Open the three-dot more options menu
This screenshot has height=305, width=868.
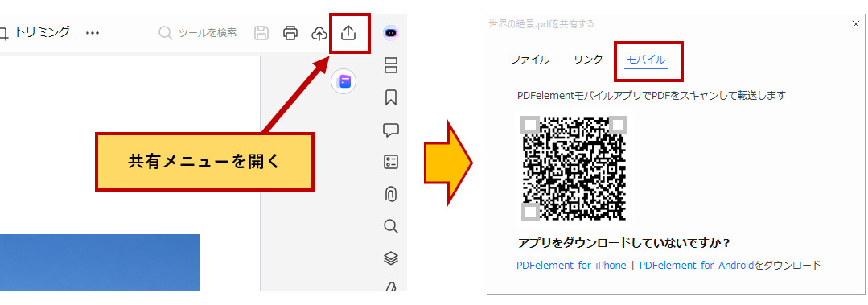click(x=93, y=33)
